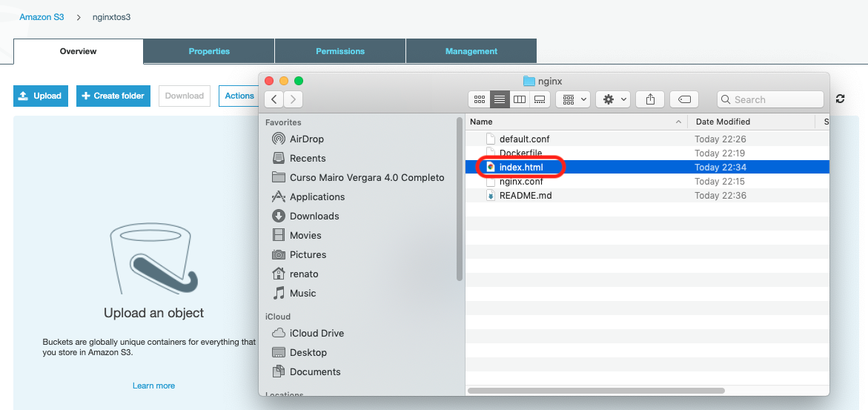Switch to the Management tab
Image resolution: width=868 pixels, height=410 pixels.
pos(471,51)
